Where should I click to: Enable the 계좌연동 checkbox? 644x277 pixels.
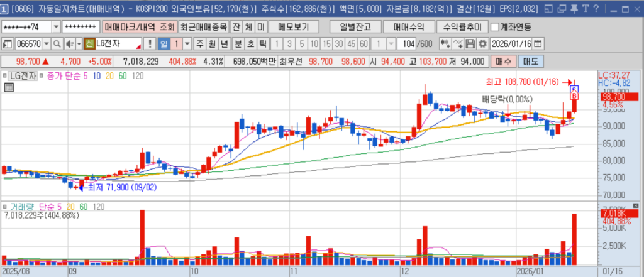[495, 27]
